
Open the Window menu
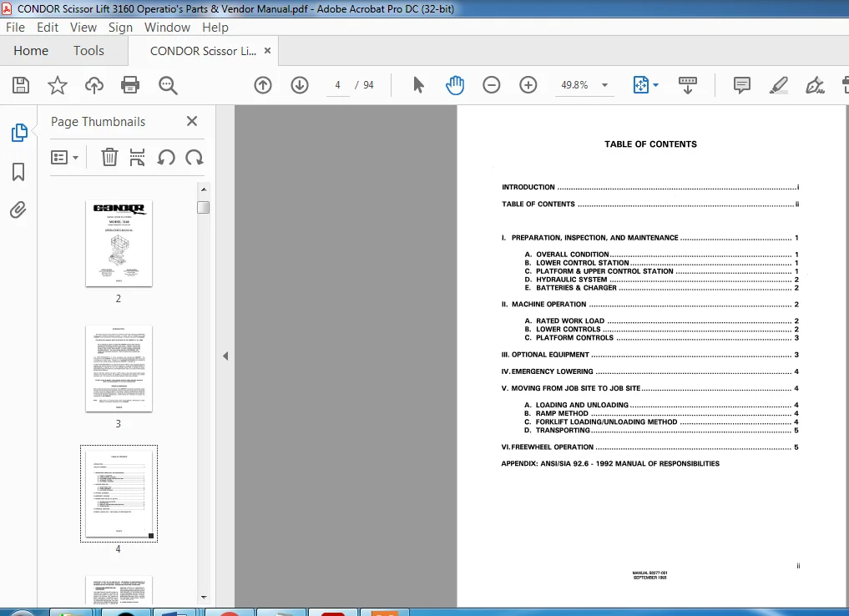167,27
